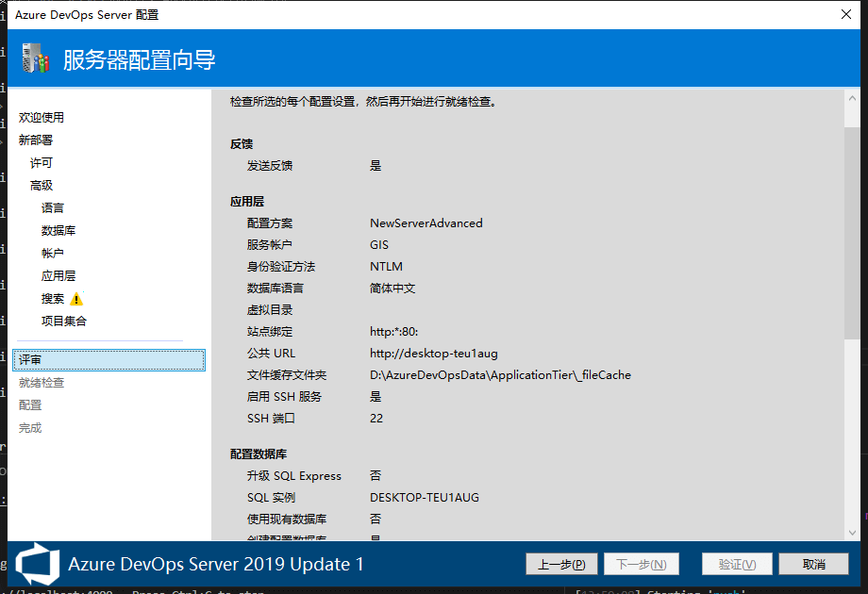This screenshot has height=594, width=868.
Task: Open the 许可 step
Action: pyautogui.click(x=42, y=163)
